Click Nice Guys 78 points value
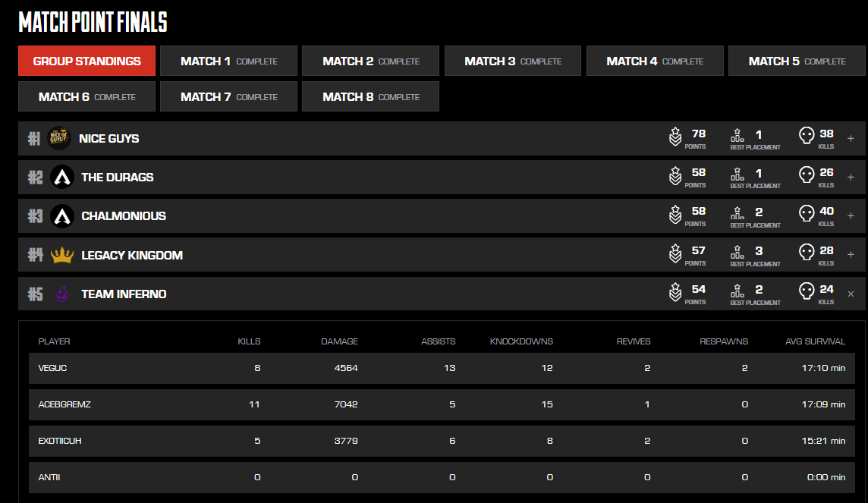Viewport: 868px width, 503px height. click(699, 134)
